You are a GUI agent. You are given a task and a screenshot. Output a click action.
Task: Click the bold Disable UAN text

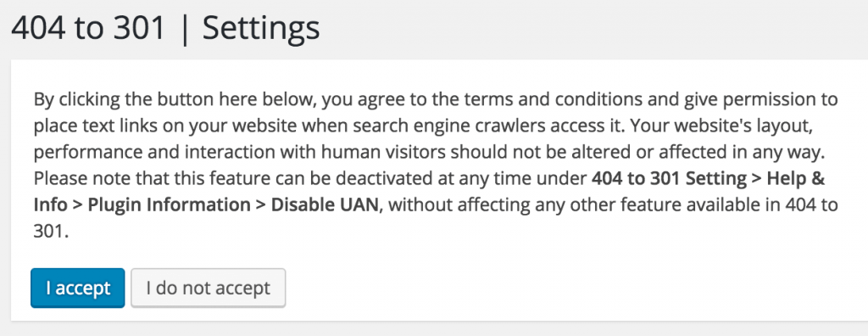[325, 205]
